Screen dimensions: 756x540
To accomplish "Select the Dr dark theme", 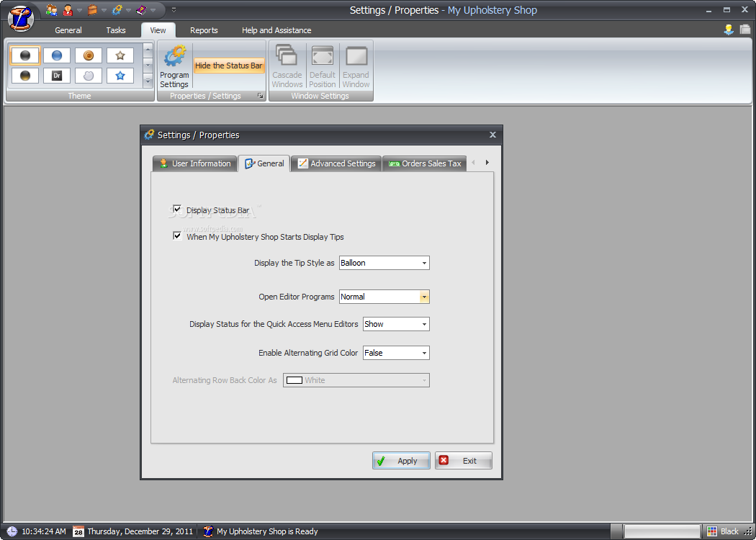I will click(57, 76).
